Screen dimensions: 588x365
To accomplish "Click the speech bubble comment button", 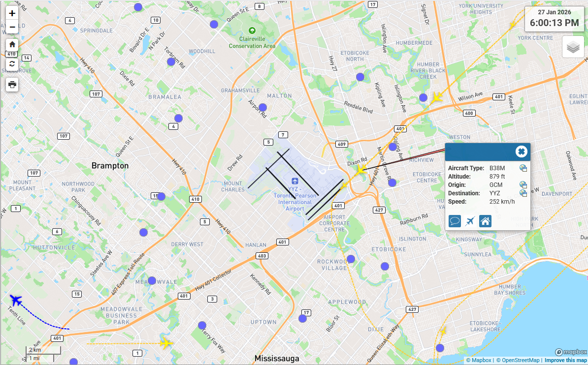I will (455, 221).
